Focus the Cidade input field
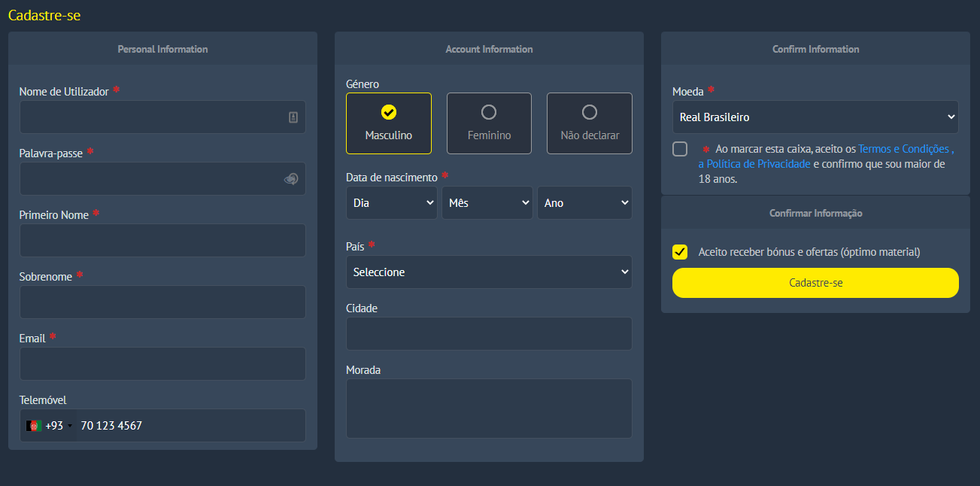 point(489,334)
